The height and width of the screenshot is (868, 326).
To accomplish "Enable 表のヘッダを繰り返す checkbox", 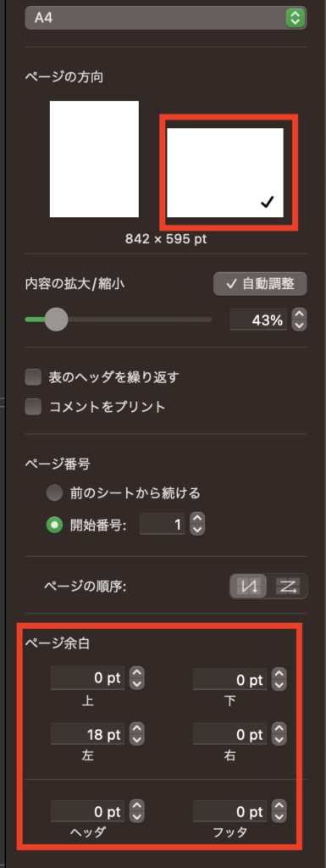I will pos(34,377).
